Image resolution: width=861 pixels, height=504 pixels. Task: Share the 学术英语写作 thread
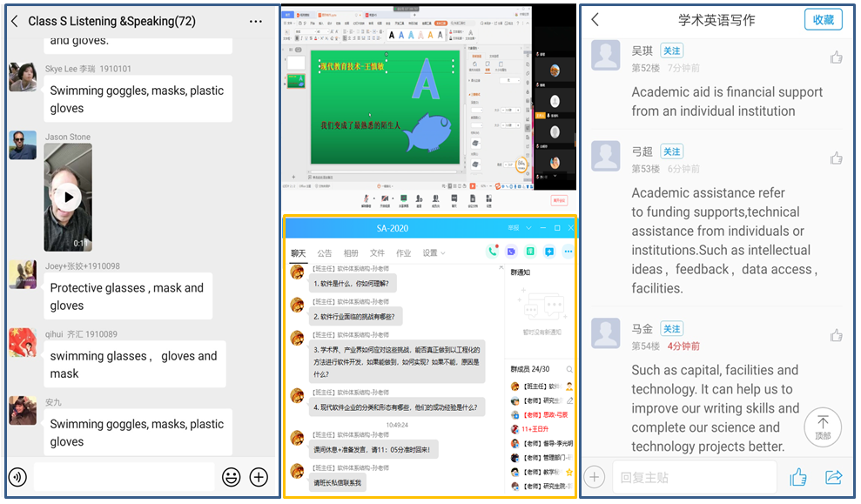[x=833, y=477]
